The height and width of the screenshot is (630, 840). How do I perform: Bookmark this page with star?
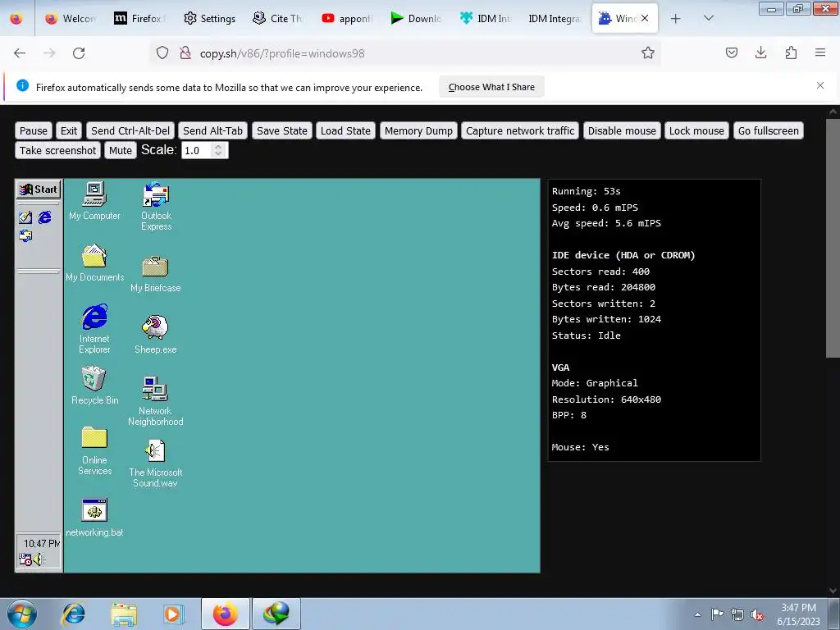pos(648,53)
